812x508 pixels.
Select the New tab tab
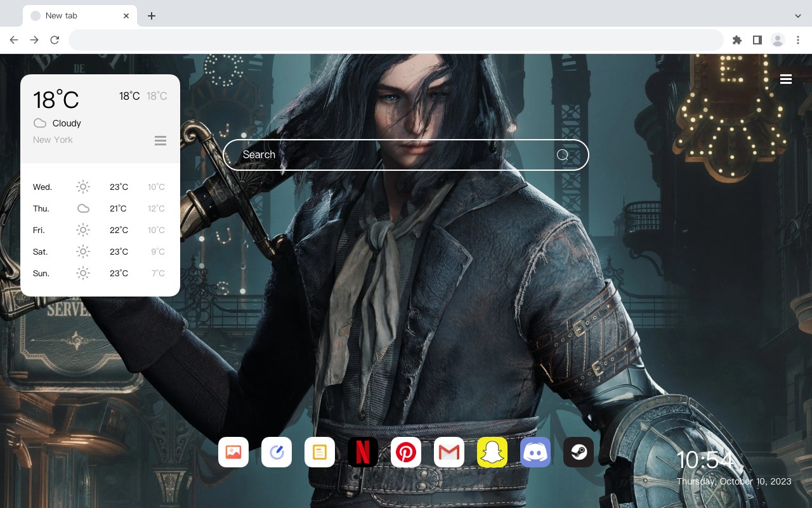(x=80, y=16)
